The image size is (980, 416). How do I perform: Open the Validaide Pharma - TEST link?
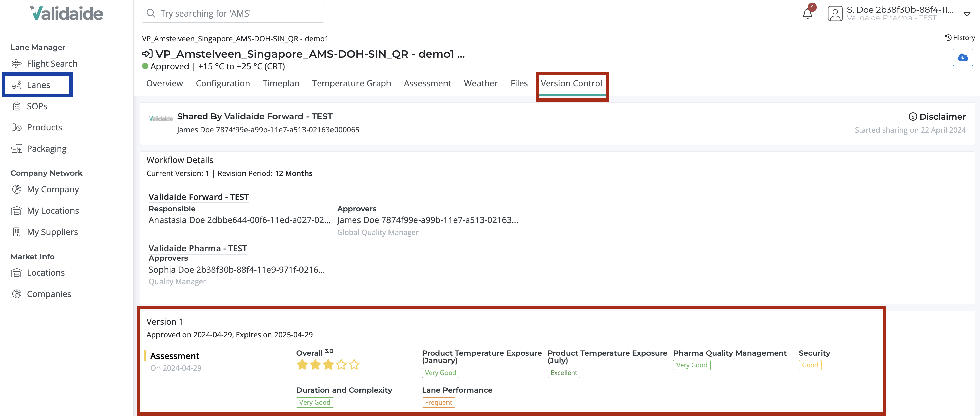(197, 248)
